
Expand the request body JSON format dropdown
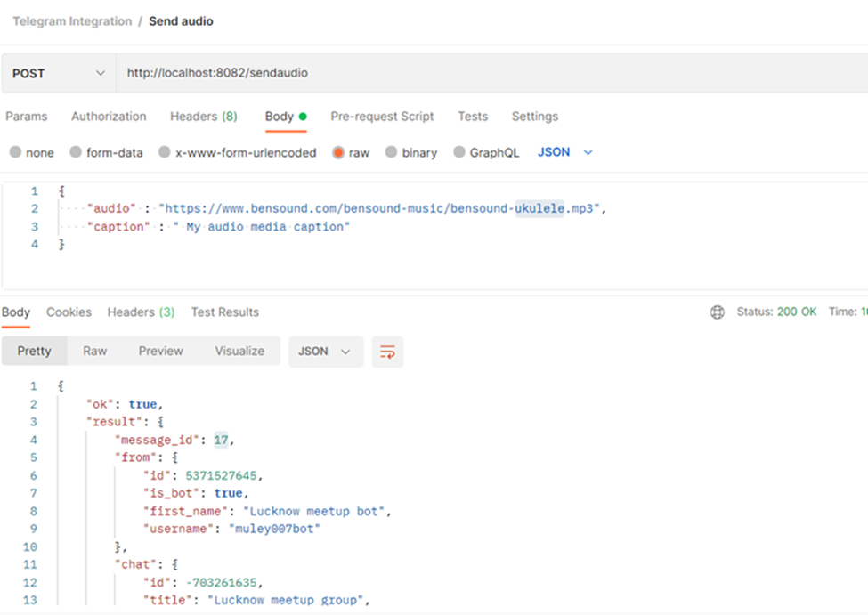pos(565,152)
